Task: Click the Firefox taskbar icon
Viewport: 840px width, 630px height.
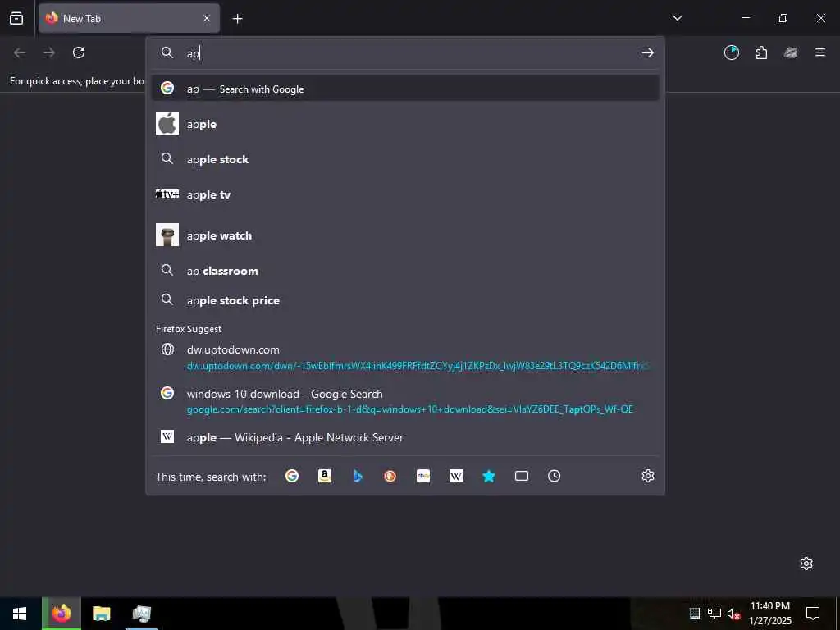Action: point(62,614)
